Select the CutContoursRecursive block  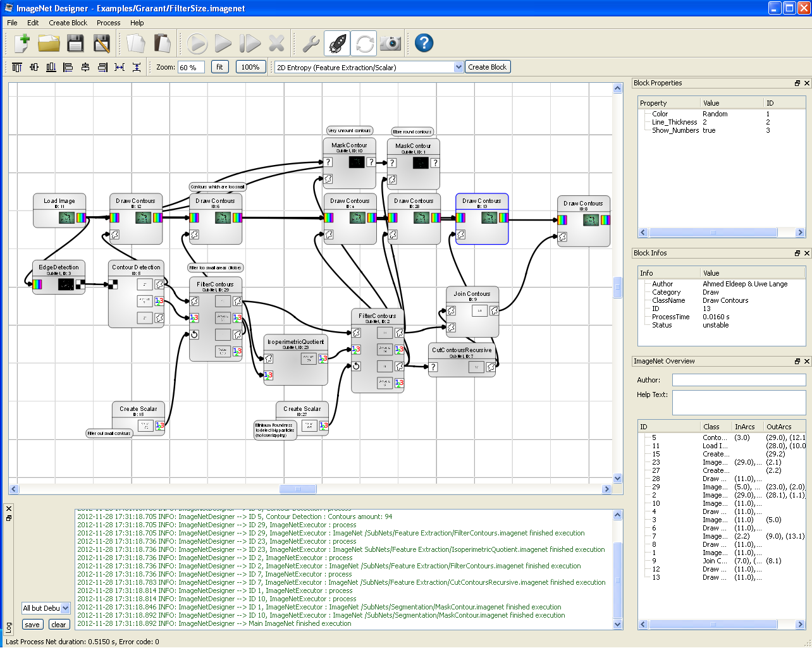click(x=462, y=360)
